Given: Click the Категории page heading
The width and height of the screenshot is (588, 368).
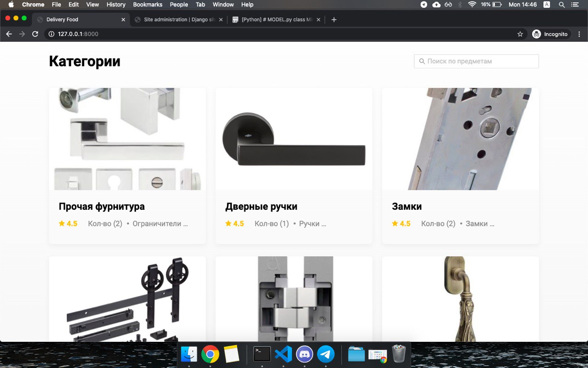Looking at the screenshot, I should [85, 61].
